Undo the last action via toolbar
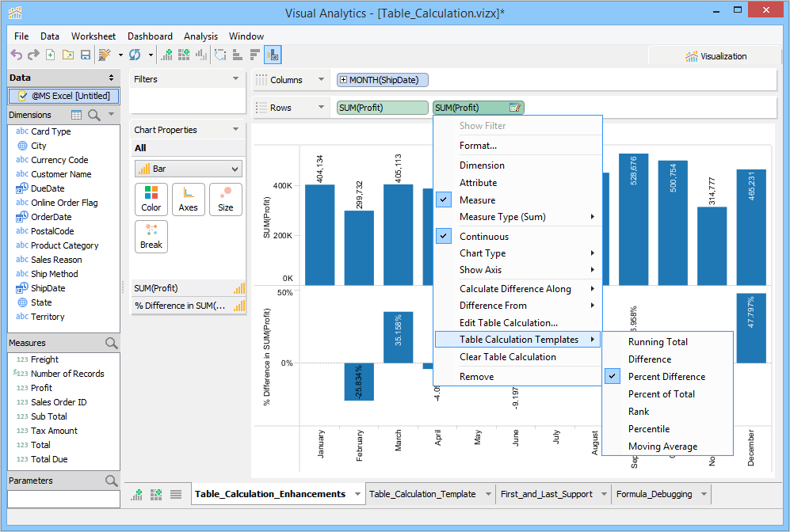This screenshot has height=532, width=790. point(17,55)
